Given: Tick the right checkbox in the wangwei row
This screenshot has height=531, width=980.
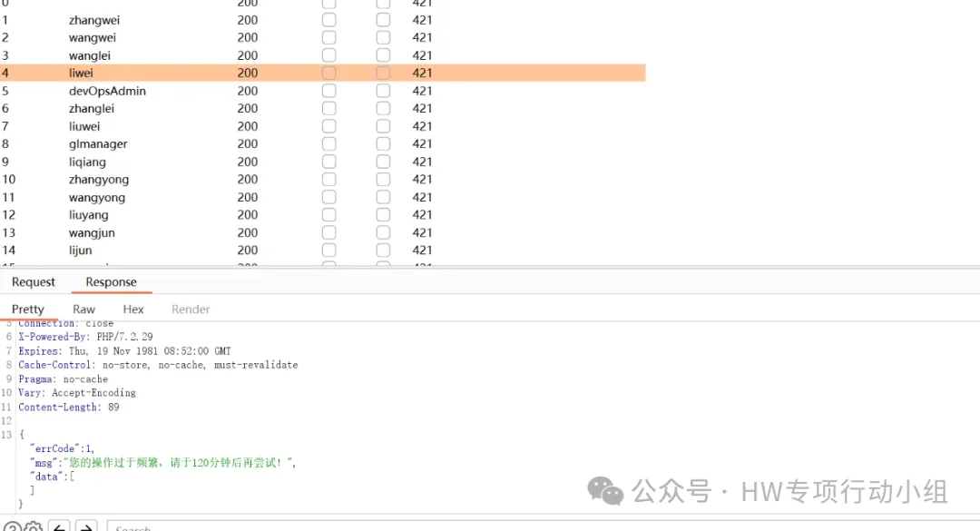Looking at the screenshot, I should click(x=383, y=37).
